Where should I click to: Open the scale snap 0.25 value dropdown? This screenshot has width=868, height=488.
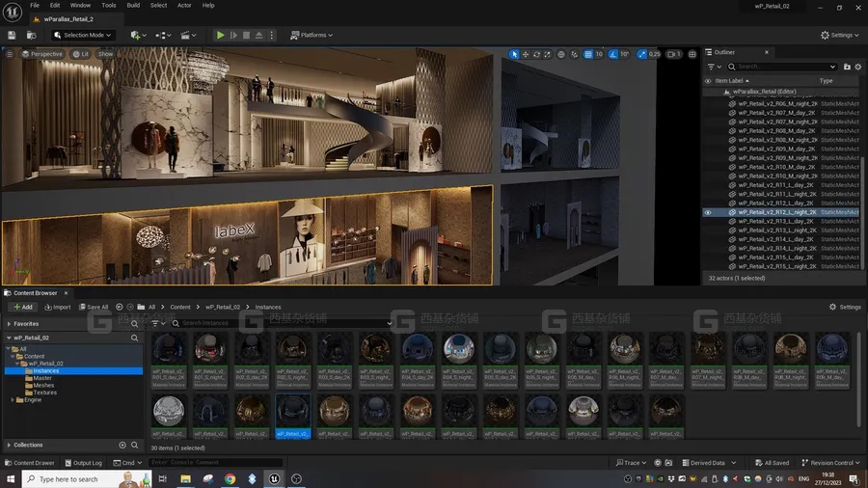654,54
